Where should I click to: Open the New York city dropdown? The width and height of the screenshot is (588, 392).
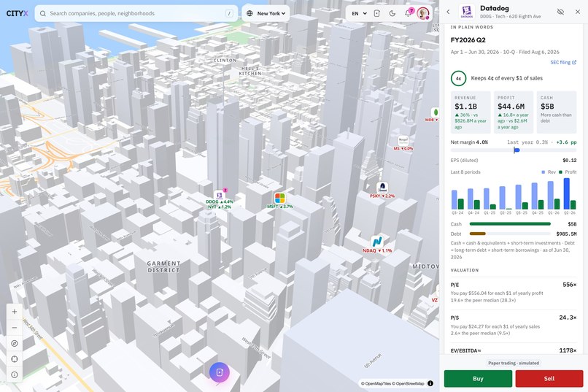pos(266,13)
